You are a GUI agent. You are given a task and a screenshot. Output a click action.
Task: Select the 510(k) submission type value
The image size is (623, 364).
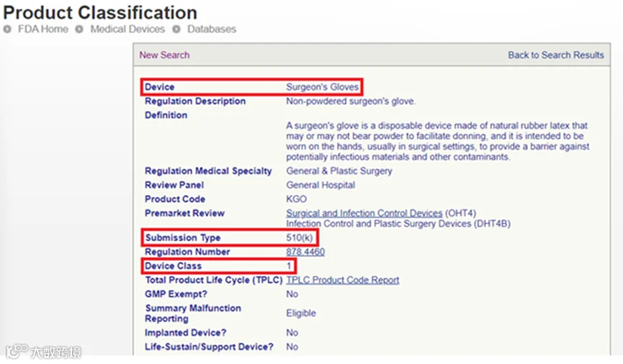tap(299, 238)
